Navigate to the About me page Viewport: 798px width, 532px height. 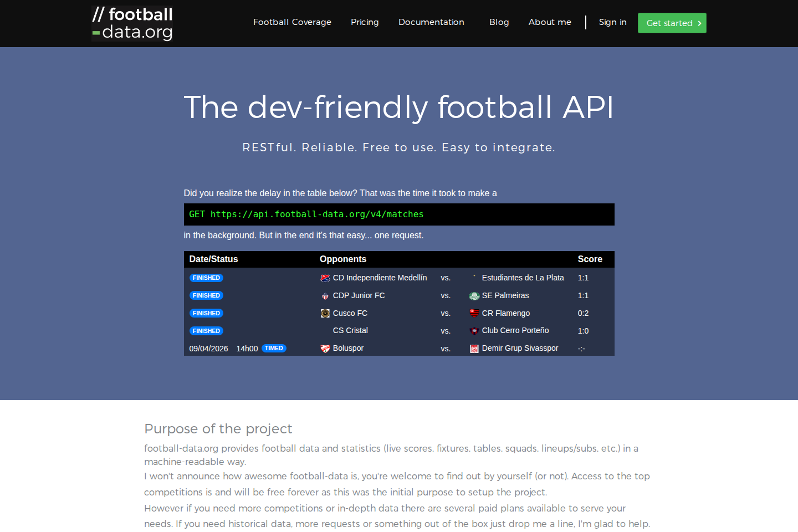[550, 22]
